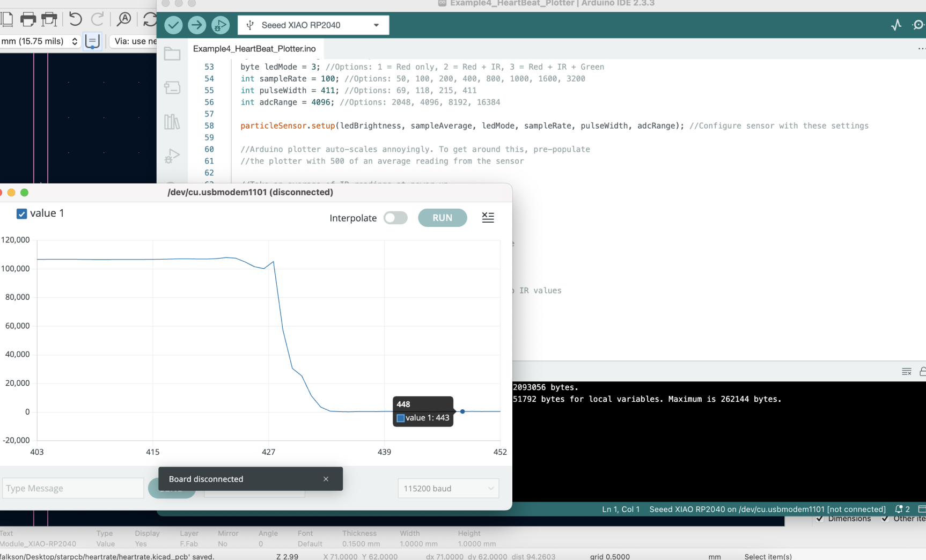Click the Redo arrow in KiCad toolbar
The height and width of the screenshot is (560, 926).
[97, 20]
